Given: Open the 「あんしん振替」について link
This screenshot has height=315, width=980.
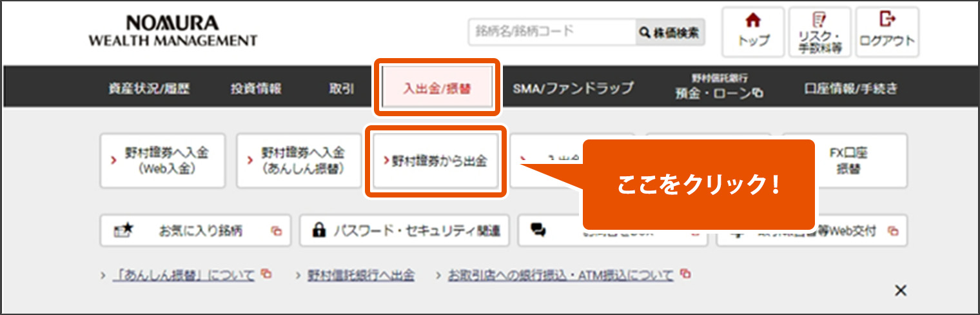Looking at the screenshot, I should click(x=184, y=274).
